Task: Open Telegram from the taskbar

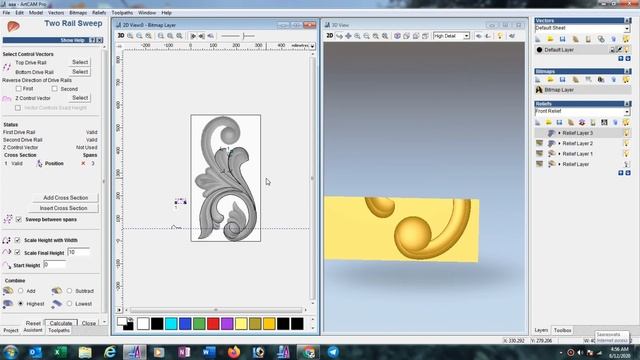Action: [x=333, y=352]
